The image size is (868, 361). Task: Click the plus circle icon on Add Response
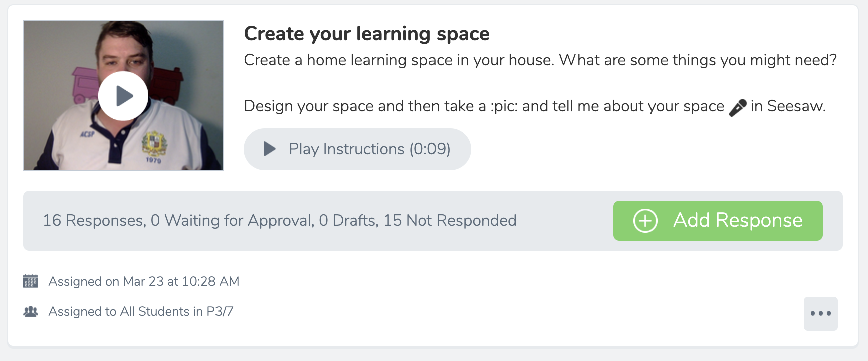(645, 221)
